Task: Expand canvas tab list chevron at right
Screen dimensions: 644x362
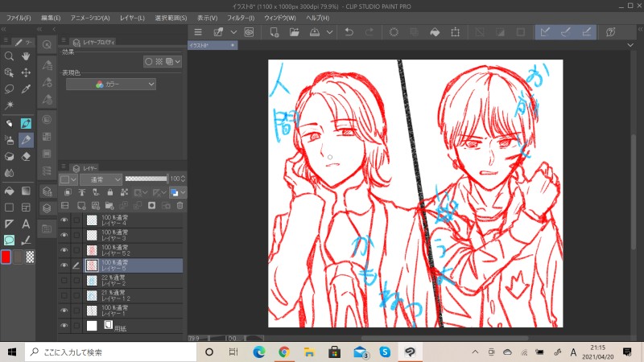Action: 630,45
